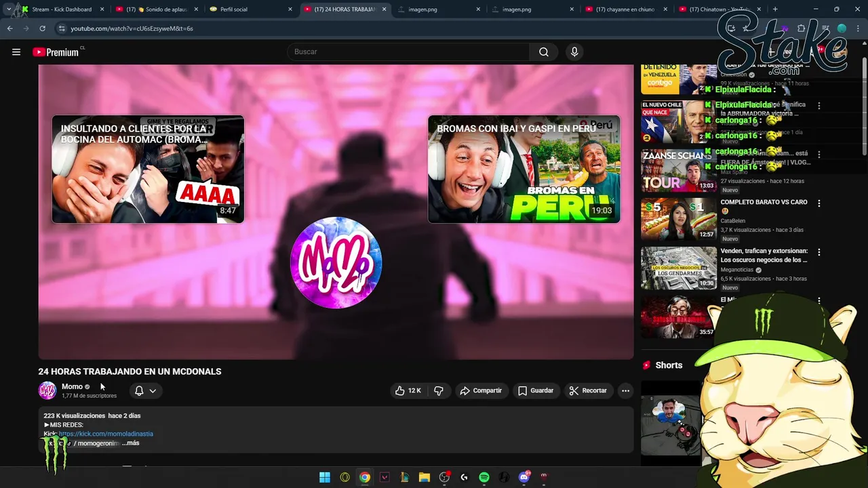The image size is (868, 488).
Task: Open a new browser tab
Action: [775, 9]
